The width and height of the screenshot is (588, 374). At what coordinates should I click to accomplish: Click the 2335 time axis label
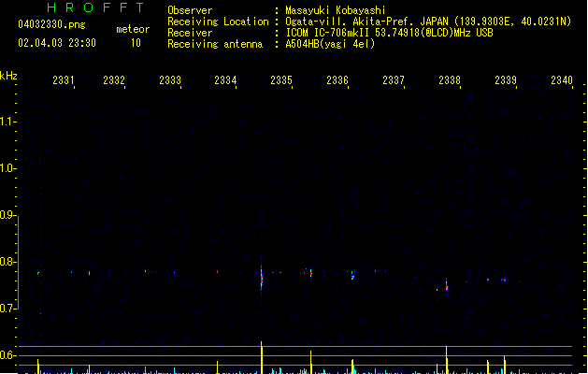point(281,79)
